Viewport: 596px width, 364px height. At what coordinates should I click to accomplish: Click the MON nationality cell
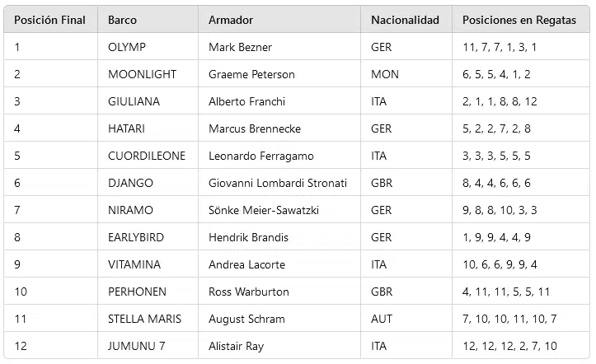tap(385, 74)
